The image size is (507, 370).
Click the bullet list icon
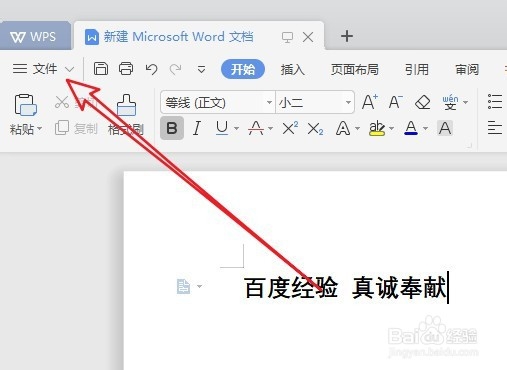pos(495,102)
